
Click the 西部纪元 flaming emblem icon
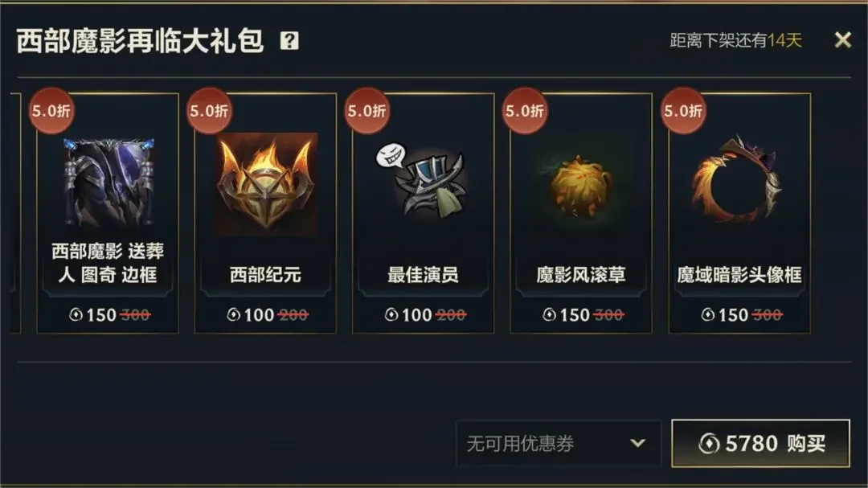pyautogui.click(x=266, y=184)
